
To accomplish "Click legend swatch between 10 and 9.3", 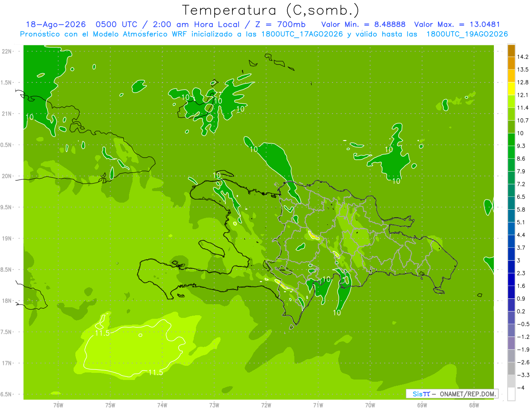I will tap(511, 140).
